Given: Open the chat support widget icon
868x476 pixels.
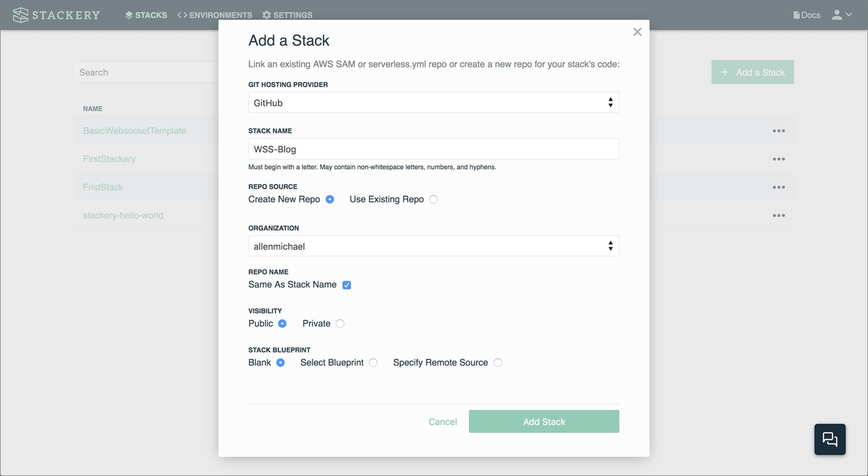Looking at the screenshot, I should click(x=829, y=439).
